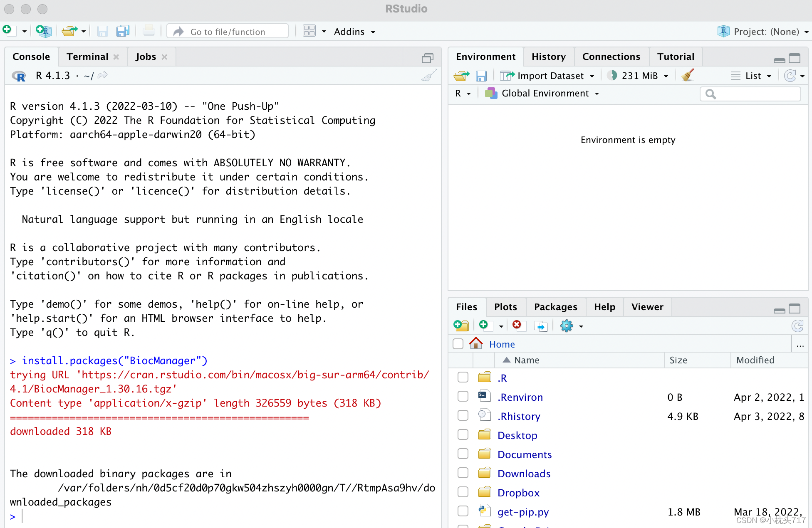Image resolution: width=812 pixels, height=528 pixels.
Task: Check the Dropbox folder checkbox
Action: [463, 492]
